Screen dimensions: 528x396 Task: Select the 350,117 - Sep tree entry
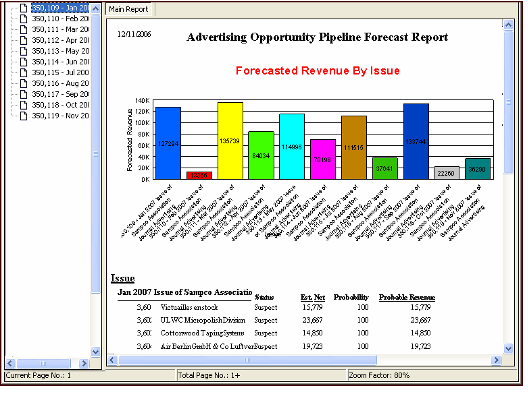point(60,94)
